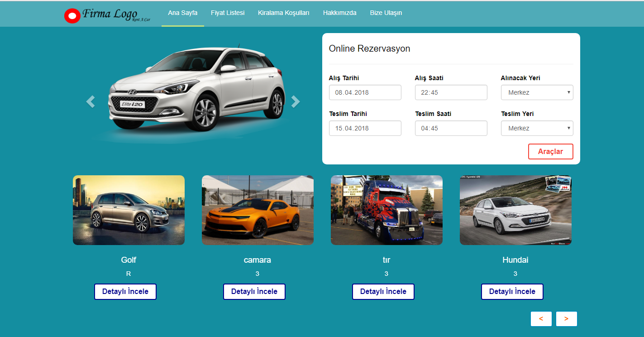644x337 pixels.
Task: Click Detaylı İncele under Golf
Action: click(x=125, y=292)
